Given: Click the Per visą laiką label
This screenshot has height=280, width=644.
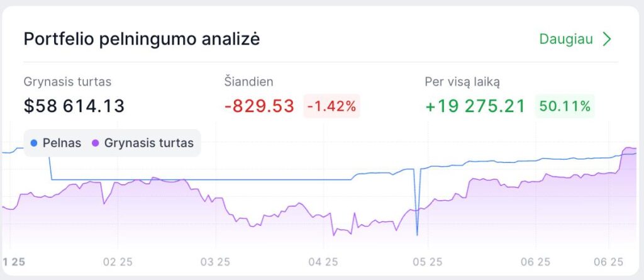Looking at the screenshot, I should [463, 81].
